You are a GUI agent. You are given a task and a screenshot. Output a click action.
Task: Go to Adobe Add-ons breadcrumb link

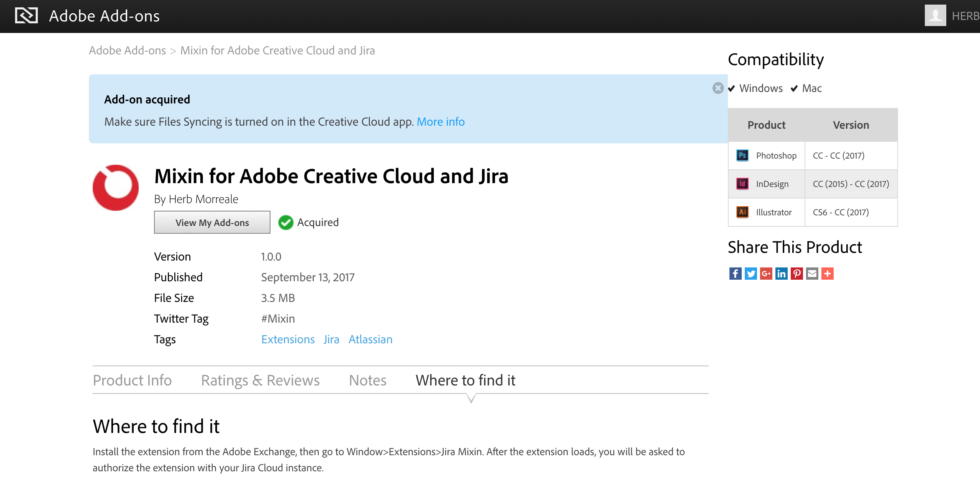[x=127, y=51]
